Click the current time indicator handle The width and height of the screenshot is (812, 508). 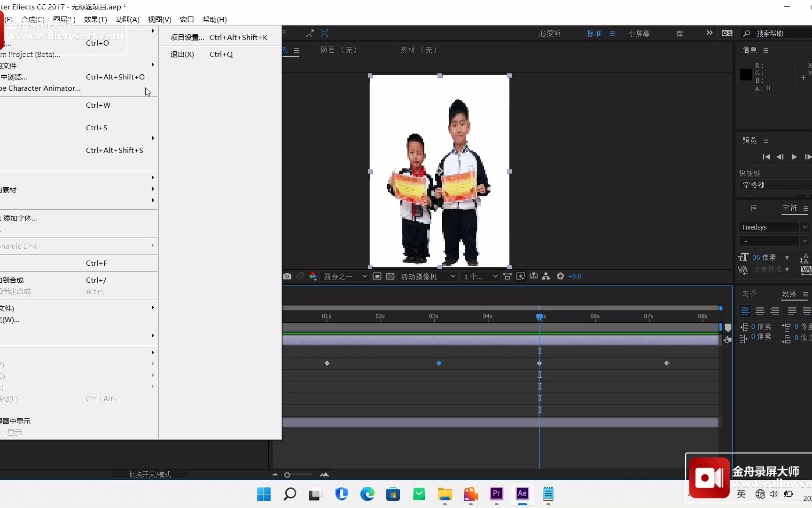coord(539,317)
